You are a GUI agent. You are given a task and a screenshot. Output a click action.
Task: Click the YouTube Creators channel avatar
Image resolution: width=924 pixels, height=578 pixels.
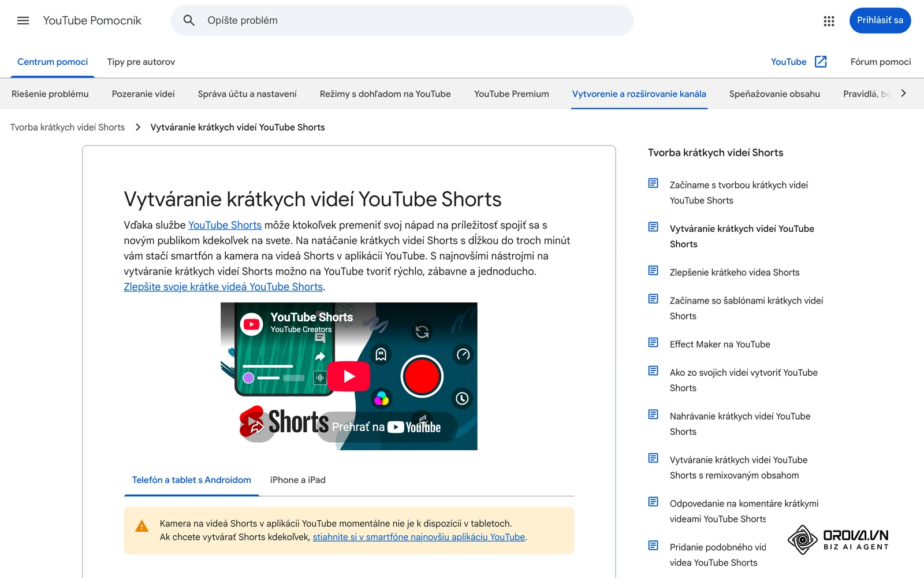(x=252, y=324)
